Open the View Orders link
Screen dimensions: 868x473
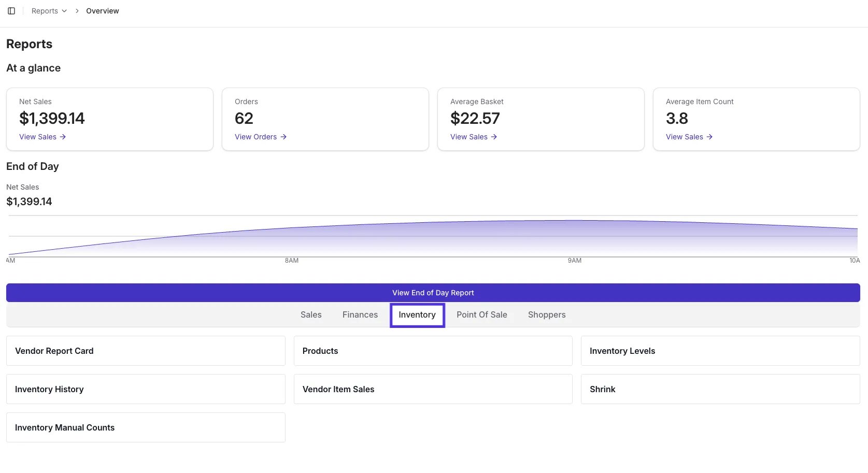261,137
